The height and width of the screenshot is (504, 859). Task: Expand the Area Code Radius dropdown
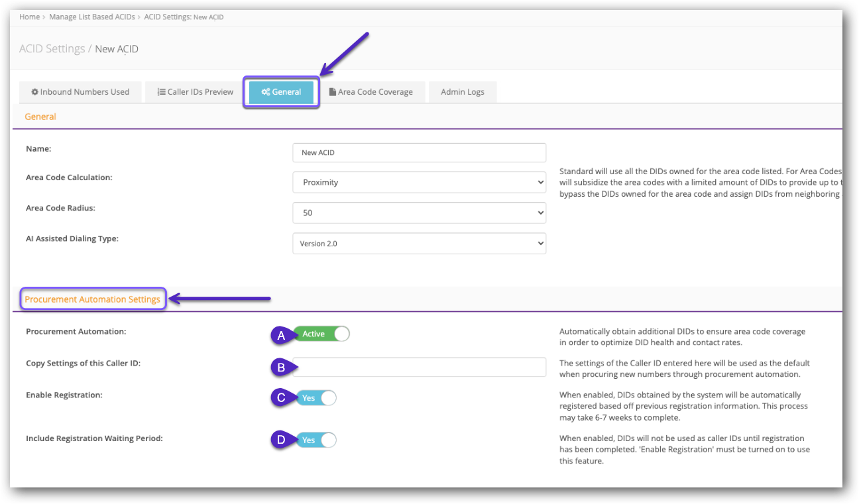(419, 213)
